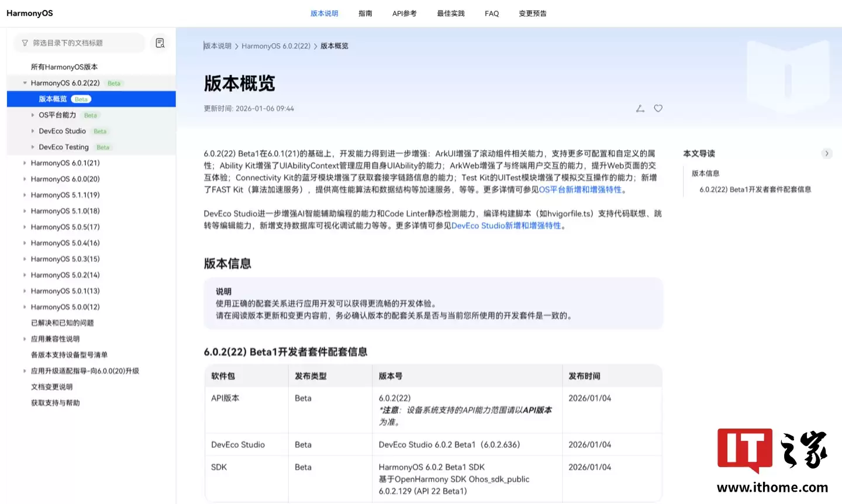Expand the OS平台能力 section

pos(33,115)
